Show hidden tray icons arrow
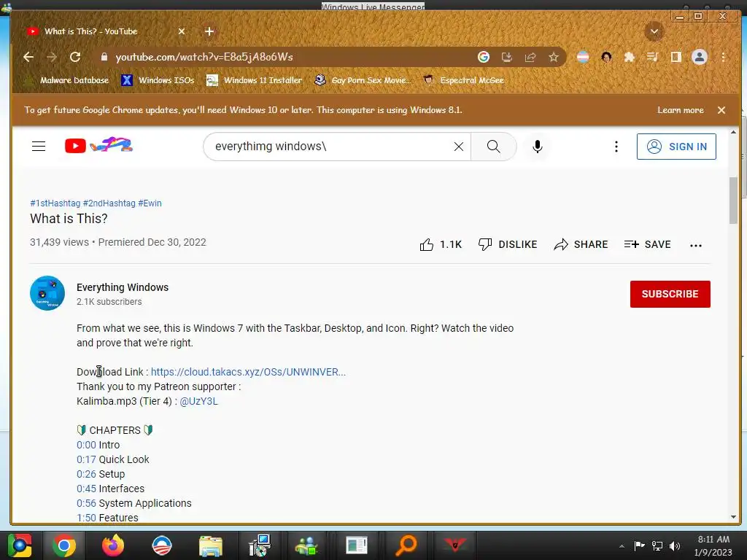Image resolution: width=747 pixels, height=560 pixels. tap(622, 546)
